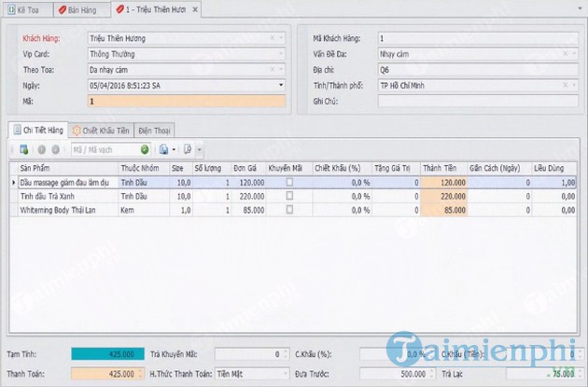This screenshot has width=588, height=387.
Task: Enable Khuyến Mãi for Tinh dầu Trà Xanh
Action: 288,197
